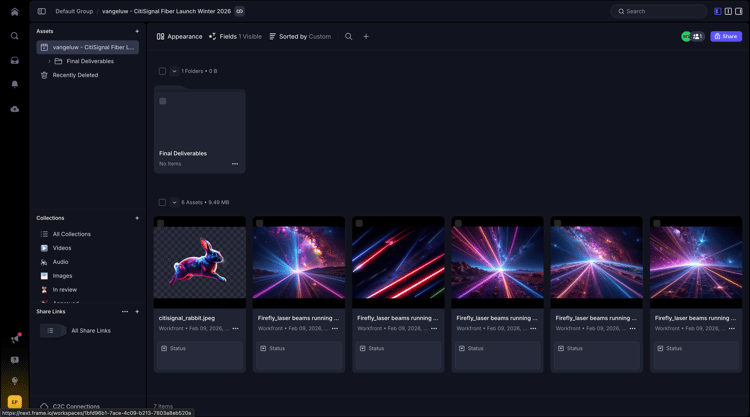Click the green user avatar in the toolbar
The image size is (750, 417).
[x=686, y=36]
